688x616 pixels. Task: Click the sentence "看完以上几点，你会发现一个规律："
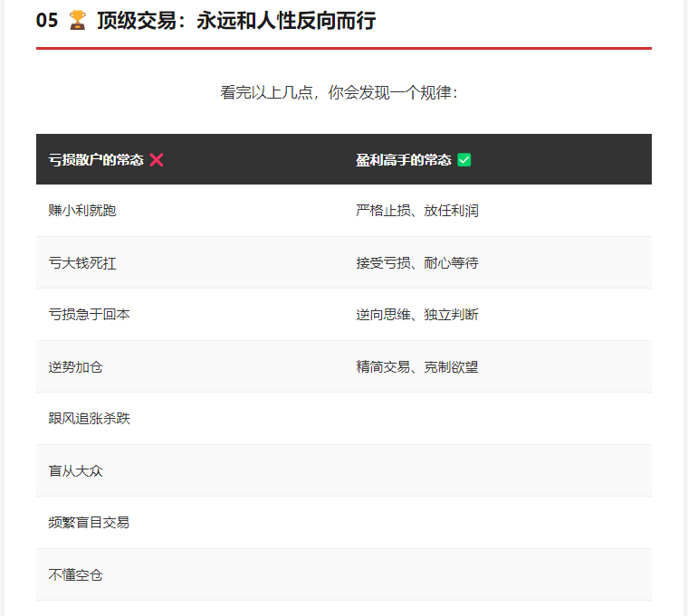click(339, 92)
